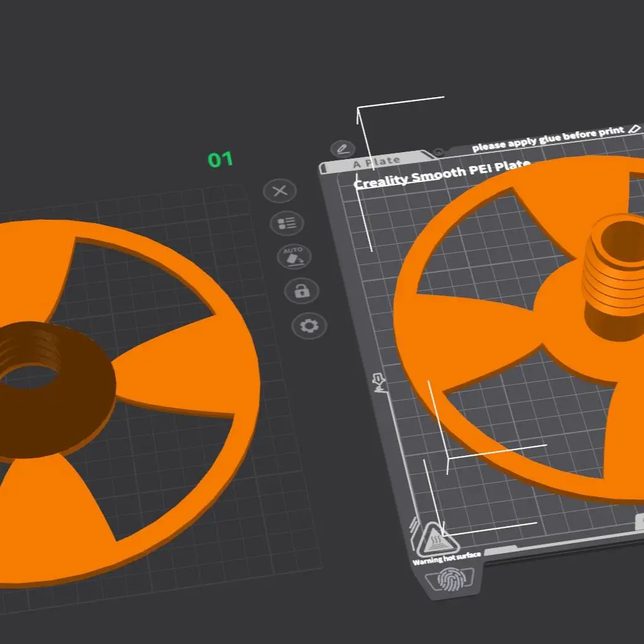Click the arrange objects list icon
The image size is (644, 644).
[x=287, y=223]
